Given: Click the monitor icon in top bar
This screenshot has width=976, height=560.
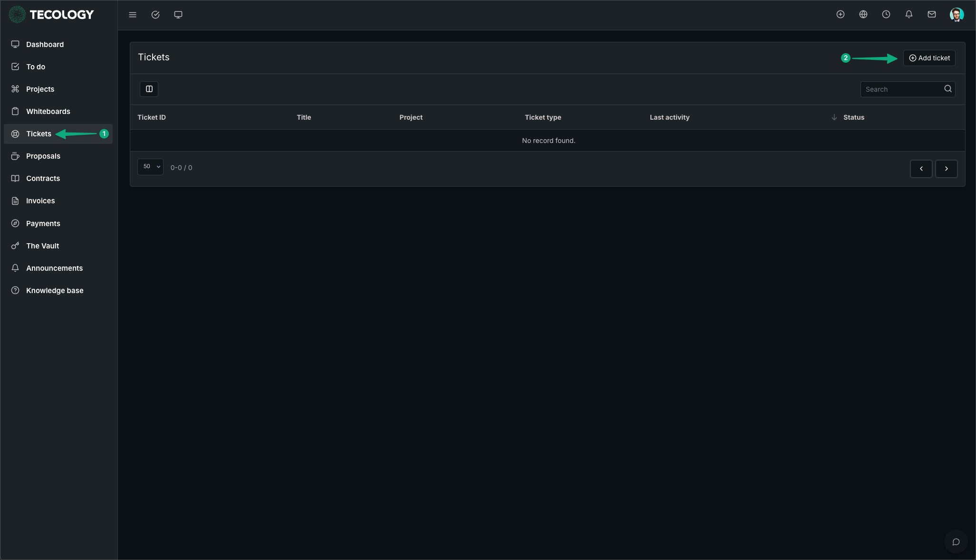Looking at the screenshot, I should click(x=178, y=15).
